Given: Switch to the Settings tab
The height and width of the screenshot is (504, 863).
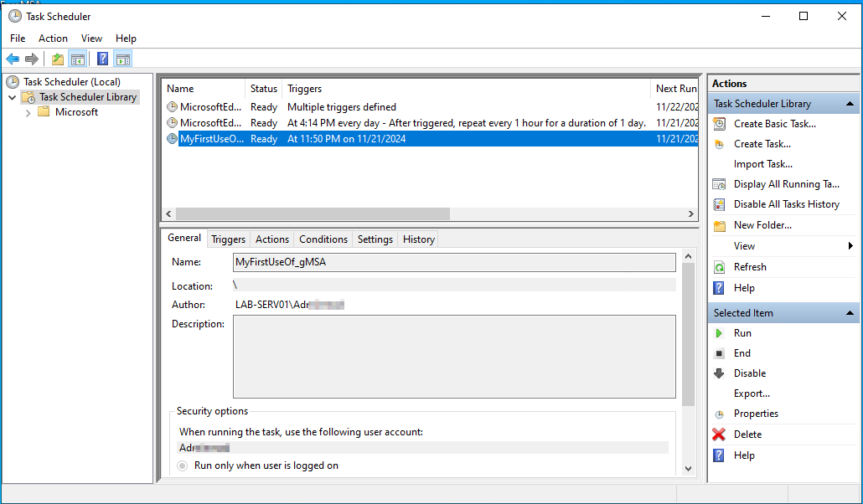Looking at the screenshot, I should pos(375,239).
